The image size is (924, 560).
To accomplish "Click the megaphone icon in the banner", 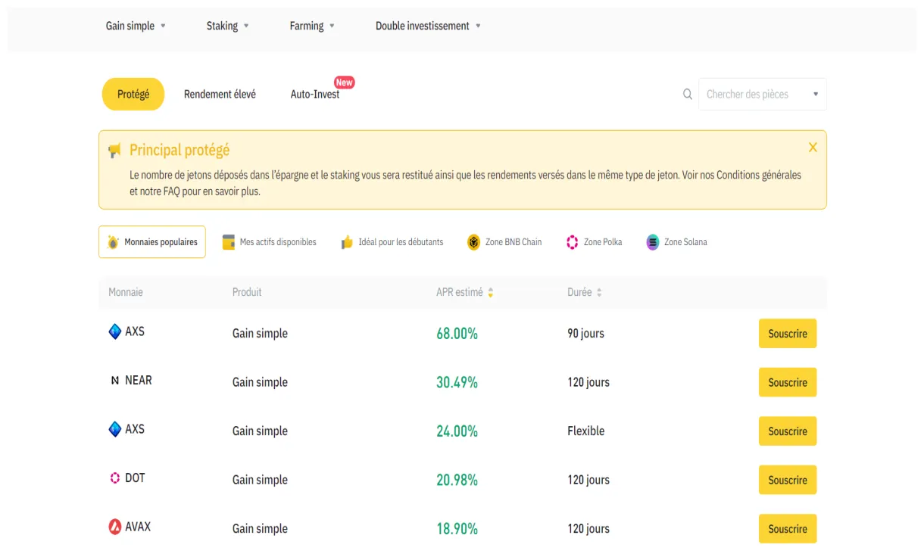I will tap(114, 151).
